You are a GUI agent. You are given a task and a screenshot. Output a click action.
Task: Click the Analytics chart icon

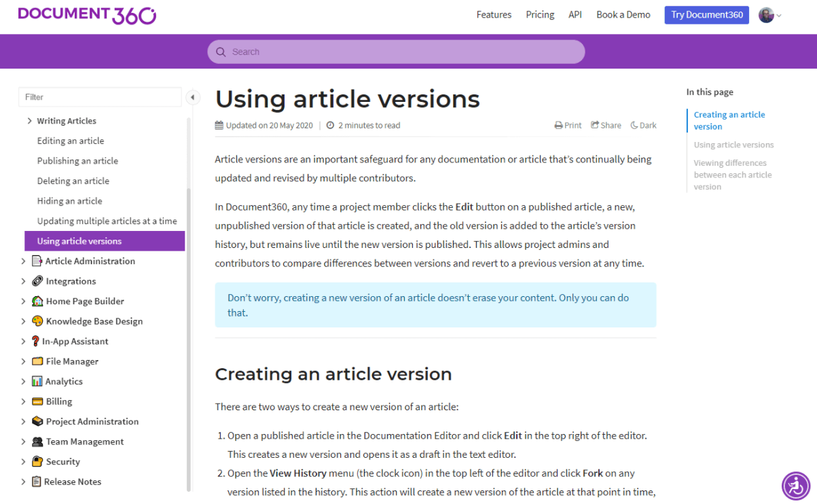pos(37,381)
